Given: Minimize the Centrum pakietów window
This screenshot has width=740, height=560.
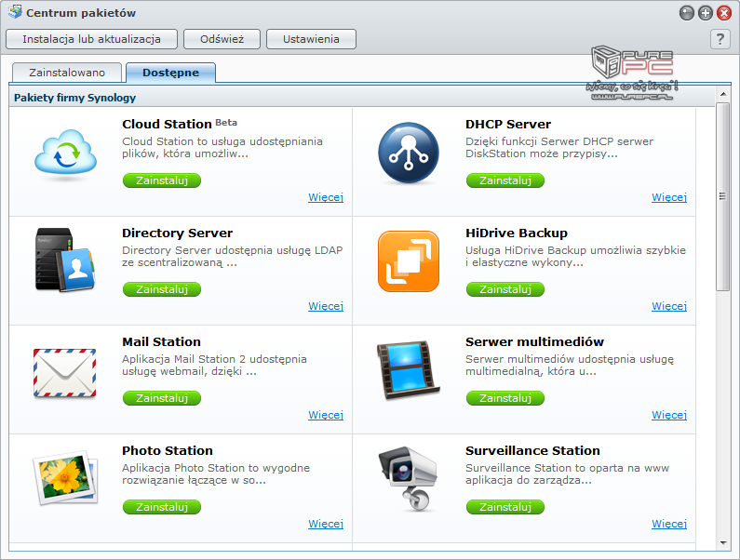Looking at the screenshot, I should [x=687, y=13].
